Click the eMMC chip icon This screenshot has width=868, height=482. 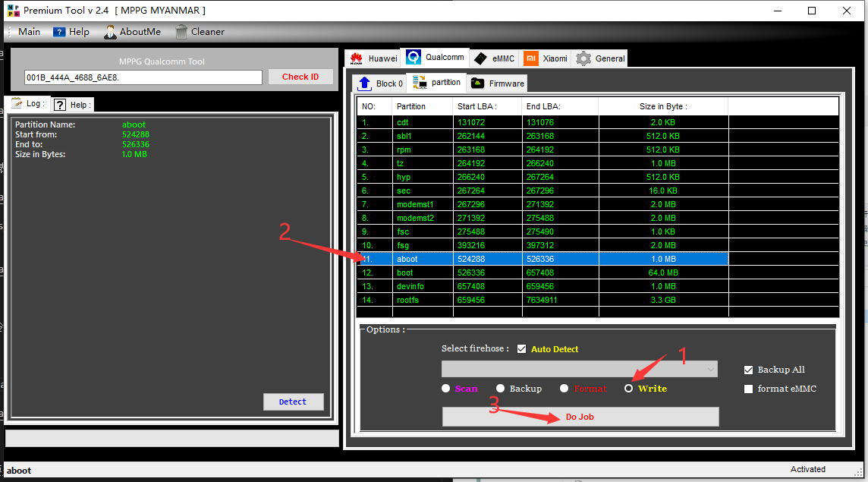480,58
